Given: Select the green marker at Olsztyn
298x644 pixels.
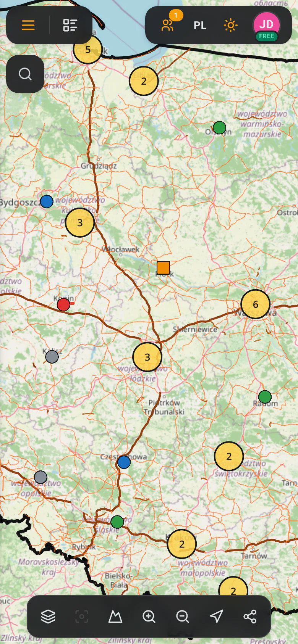Looking at the screenshot, I should 219,127.
